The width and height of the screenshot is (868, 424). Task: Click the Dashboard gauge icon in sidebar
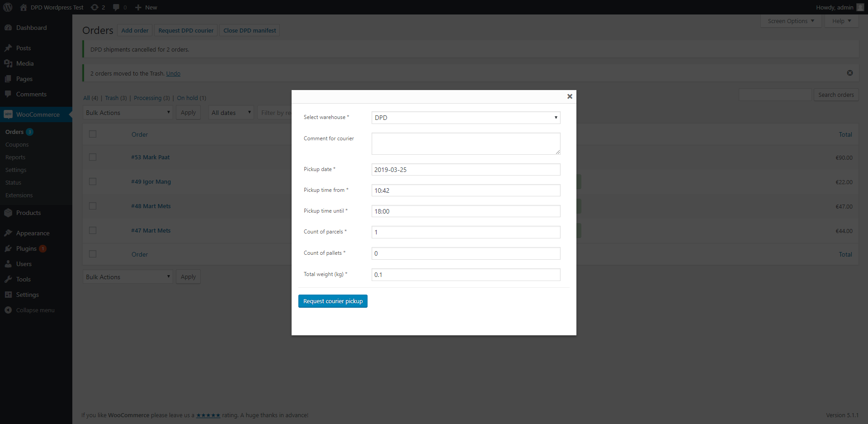coord(8,28)
